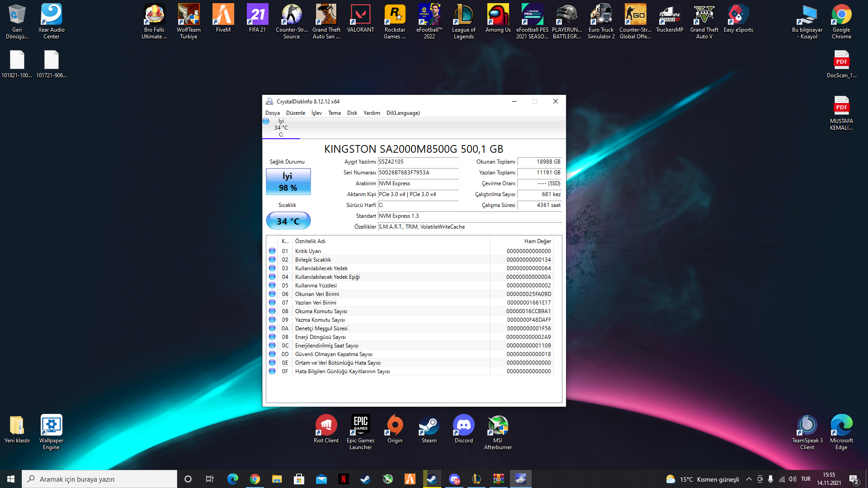Open the MUSTAFA KEMAL PDF file

[x=841, y=113]
